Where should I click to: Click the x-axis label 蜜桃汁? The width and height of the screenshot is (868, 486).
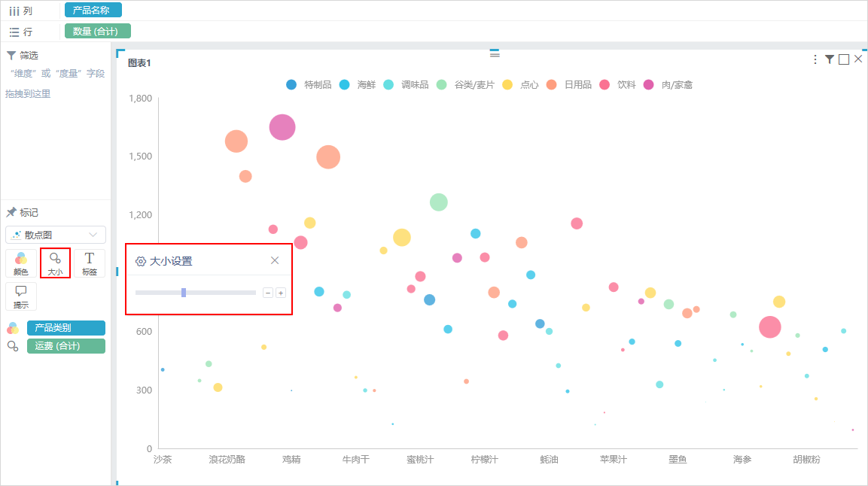(x=420, y=460)
